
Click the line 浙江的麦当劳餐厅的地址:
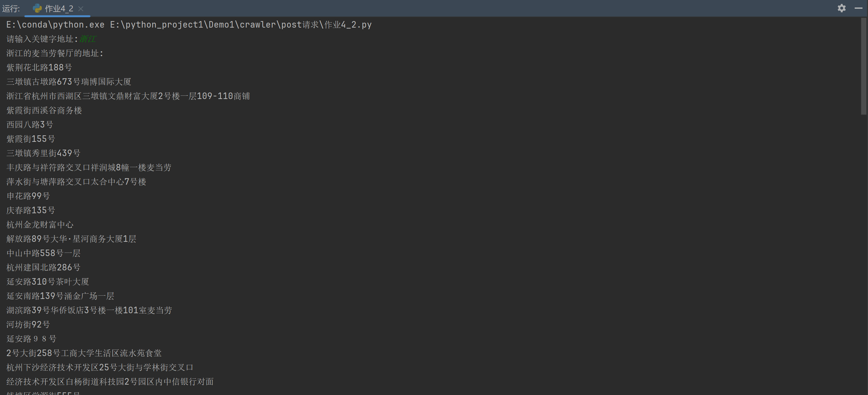coord(54,53)
